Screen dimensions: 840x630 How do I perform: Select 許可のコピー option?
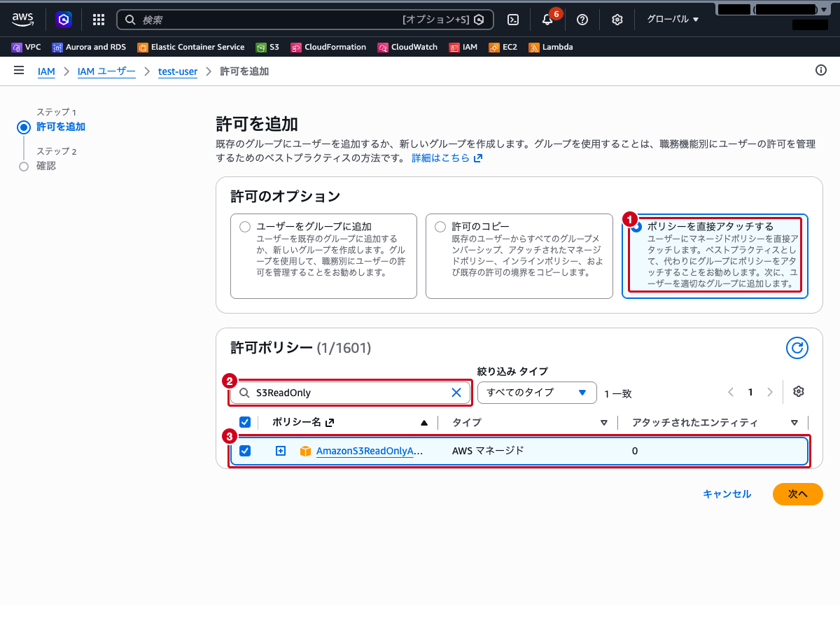[519, 256]
